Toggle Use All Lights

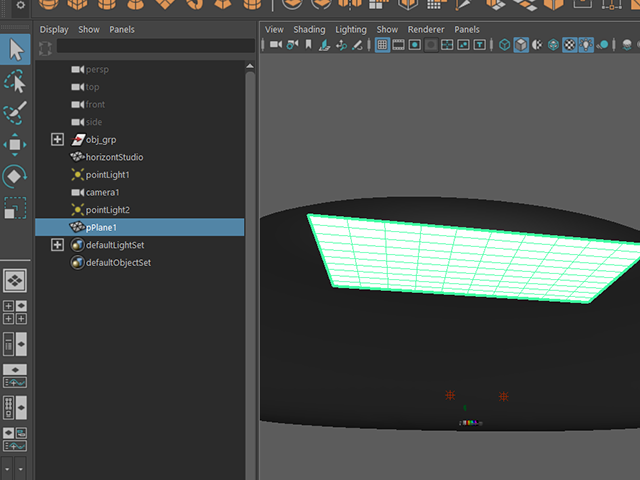(x=586, y=44)
